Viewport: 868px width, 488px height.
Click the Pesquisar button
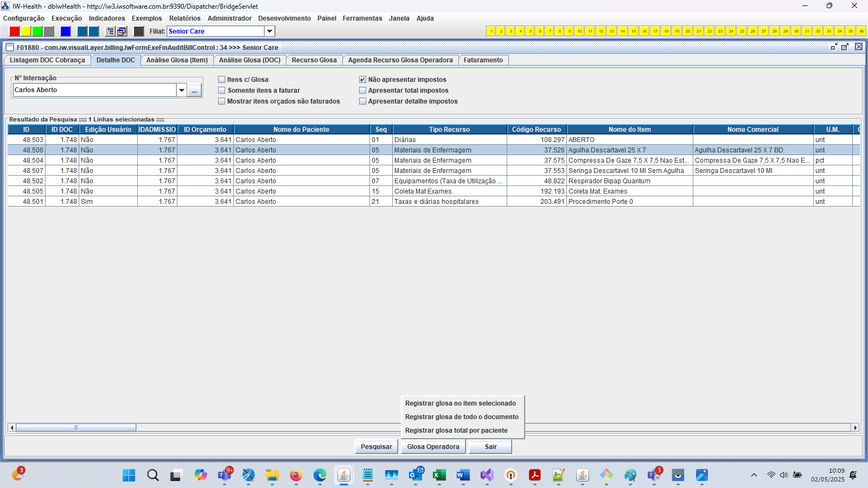376,447
